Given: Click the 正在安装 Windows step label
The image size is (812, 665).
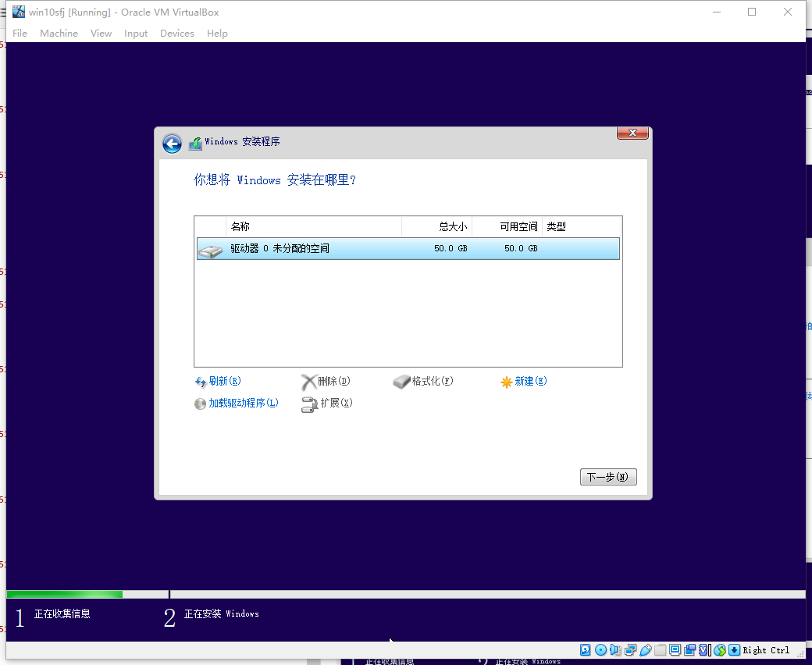Looking at the screenshot, I should pyautogui.click(x=222, y=613).
